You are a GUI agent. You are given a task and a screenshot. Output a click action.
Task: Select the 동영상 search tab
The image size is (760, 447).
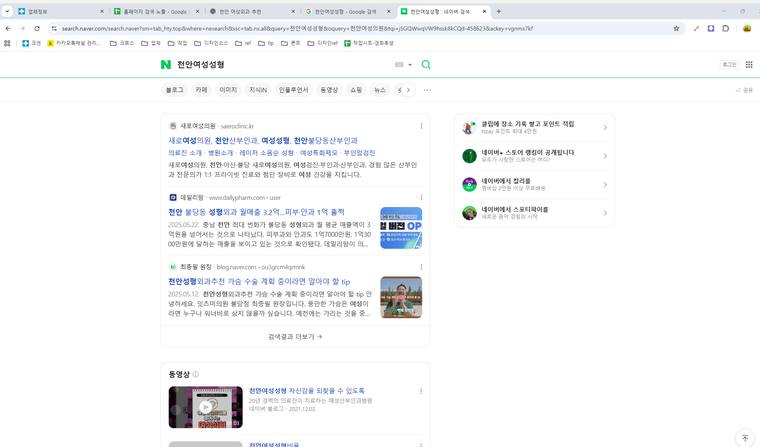tap(329, 90)
